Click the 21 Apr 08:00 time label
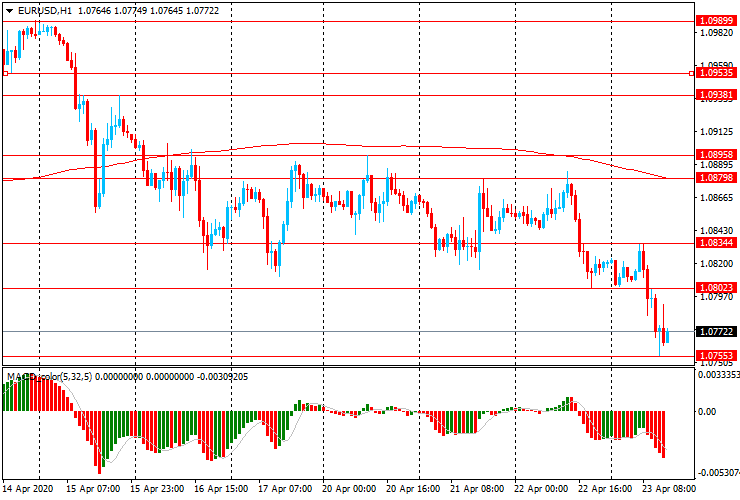Image resolution: width=740 pixels, height=500 pixels. [x=477, y=489]
